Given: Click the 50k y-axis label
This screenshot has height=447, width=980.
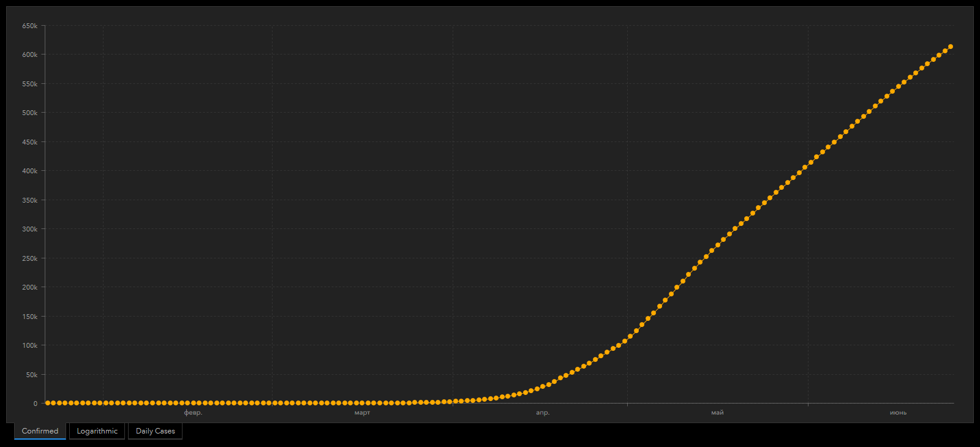Looking at the screenshot, I should pyautogui.click(x=32, y=375).
